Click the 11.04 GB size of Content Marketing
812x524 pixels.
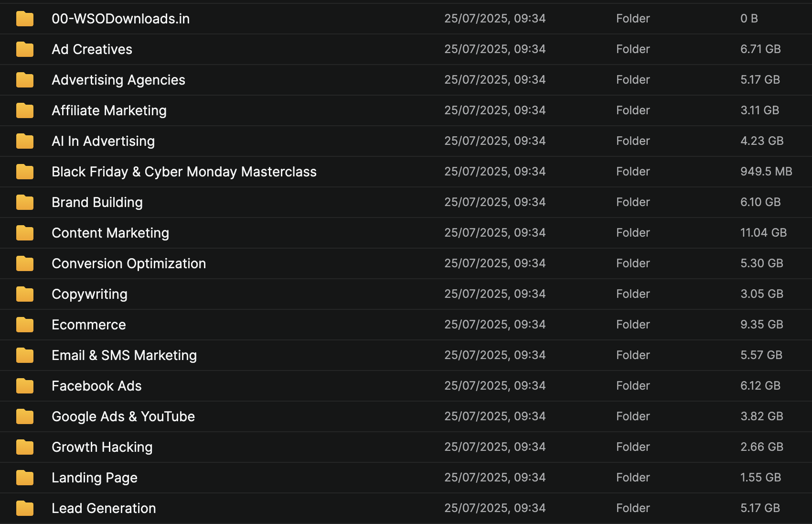(763, 233)
